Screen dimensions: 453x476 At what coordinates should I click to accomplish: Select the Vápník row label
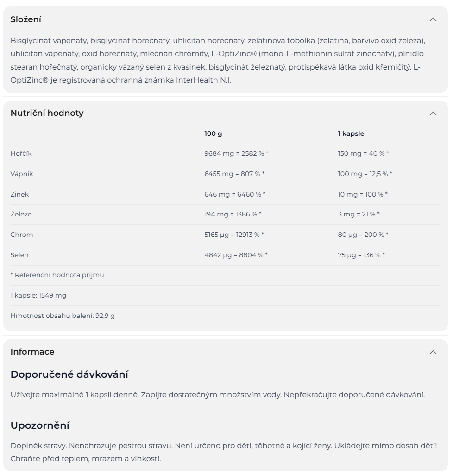[22, 174]
